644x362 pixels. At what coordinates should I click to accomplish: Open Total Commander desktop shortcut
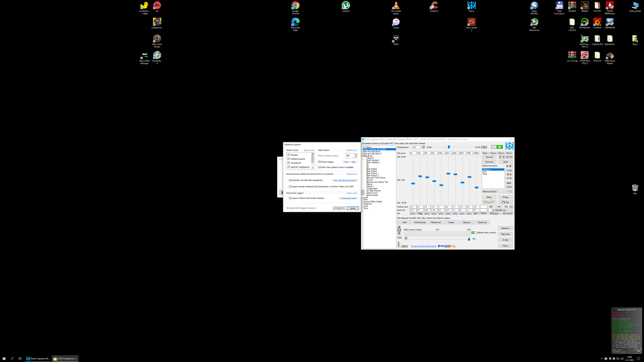(x=559, y=7)
